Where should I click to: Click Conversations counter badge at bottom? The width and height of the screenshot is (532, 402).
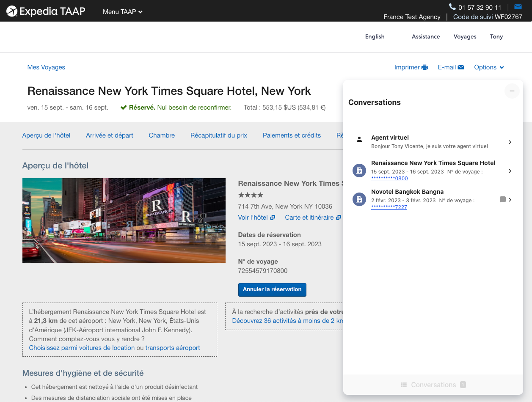pos(463,385)
